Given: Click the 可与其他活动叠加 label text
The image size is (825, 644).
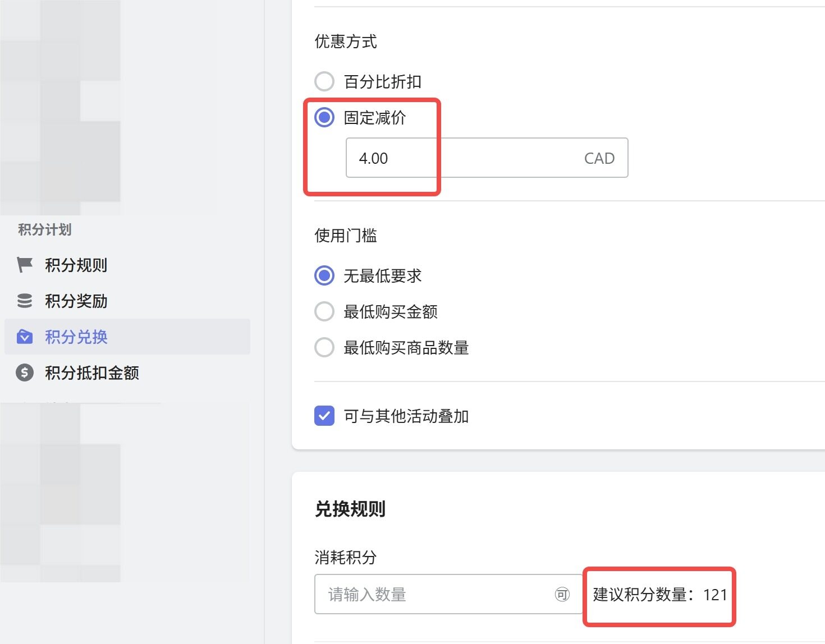Looking at the screenshot, I should tap(406, 416).
